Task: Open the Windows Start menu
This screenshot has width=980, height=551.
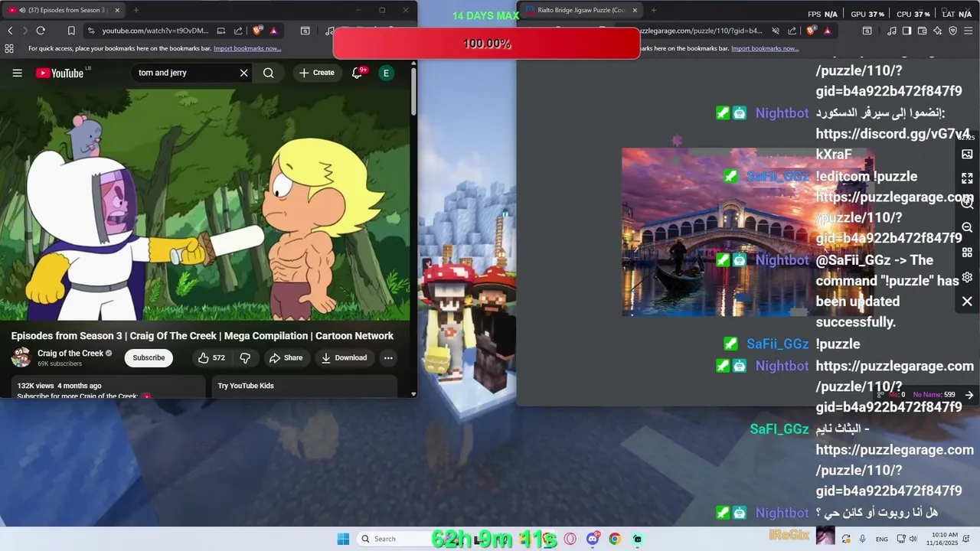Action: [343, 539]
